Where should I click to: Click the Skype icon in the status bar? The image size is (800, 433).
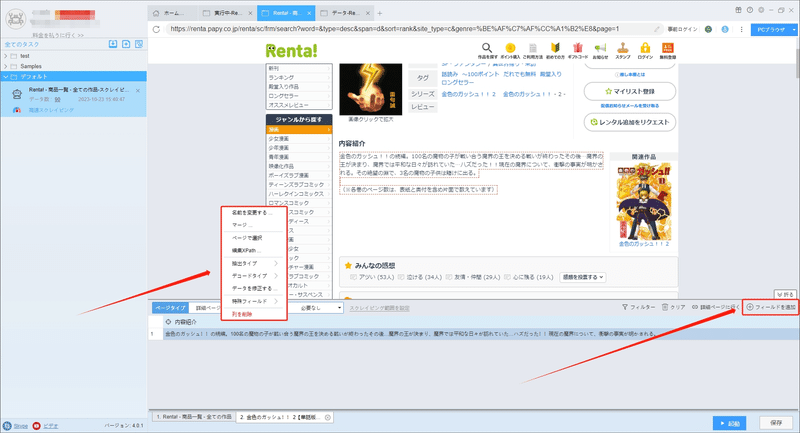pyautogui.click(x=7, y=426)
